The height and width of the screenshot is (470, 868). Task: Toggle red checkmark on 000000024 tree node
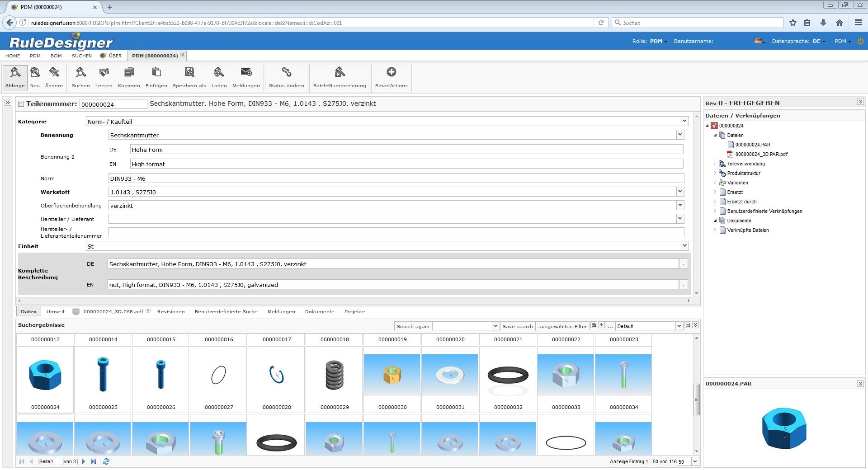714,126
